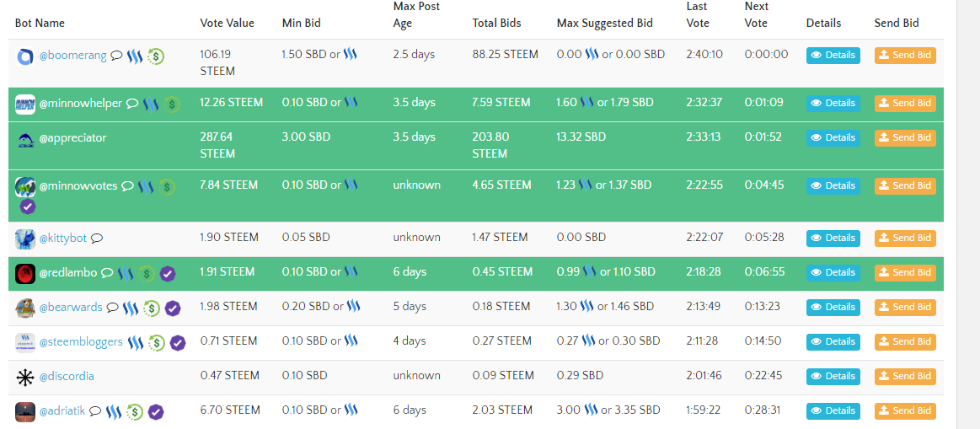Show Details for the @boomerang bot
This screenshot has width=980, height=429.
click(833, 56)
